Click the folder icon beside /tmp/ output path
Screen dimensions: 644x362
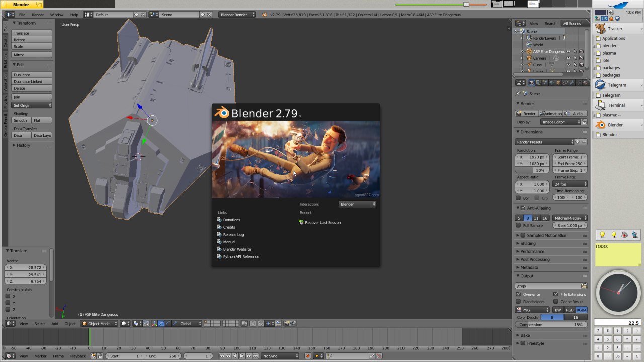(x=584, y=286)
